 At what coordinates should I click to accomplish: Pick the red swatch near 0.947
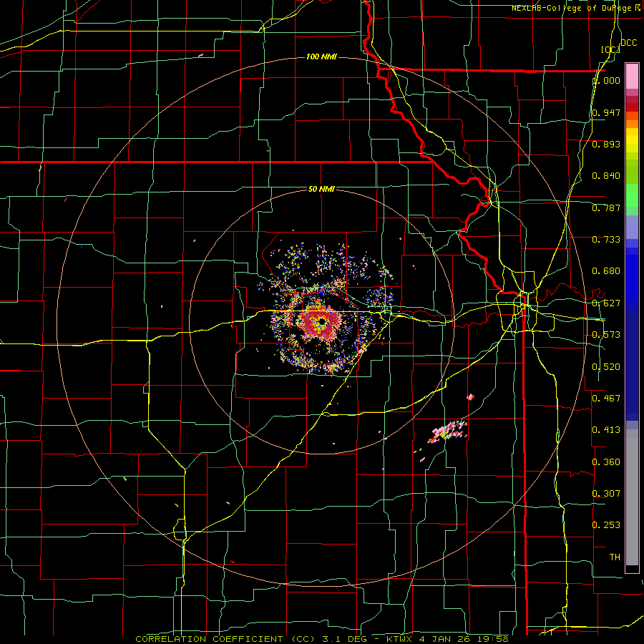click(632, 107)
